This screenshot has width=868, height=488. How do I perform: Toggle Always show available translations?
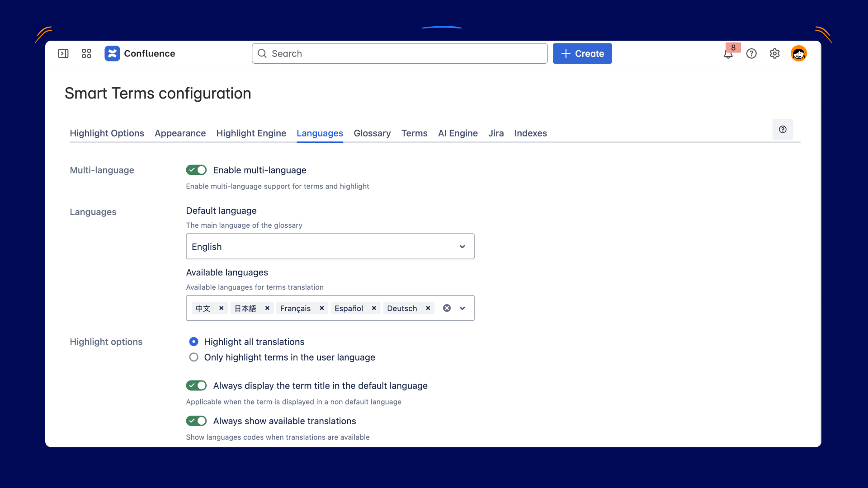click(x=196, y=421)
